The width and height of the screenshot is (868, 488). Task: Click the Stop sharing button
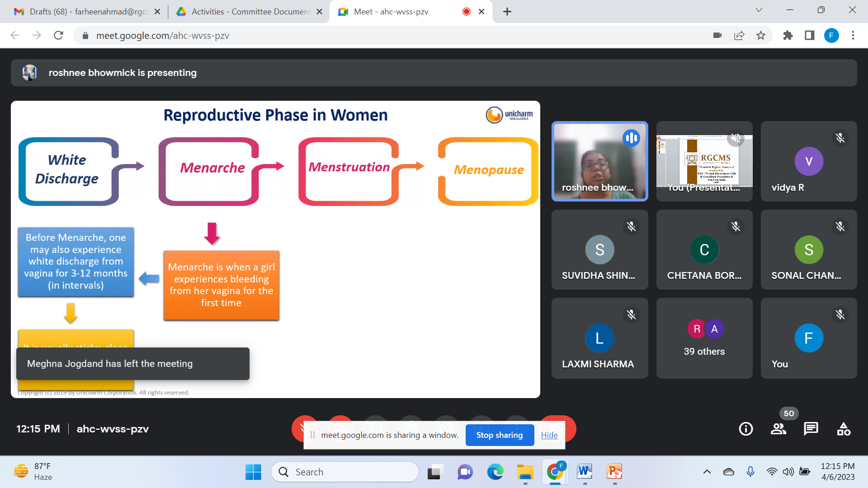click(x=500, y=435)
